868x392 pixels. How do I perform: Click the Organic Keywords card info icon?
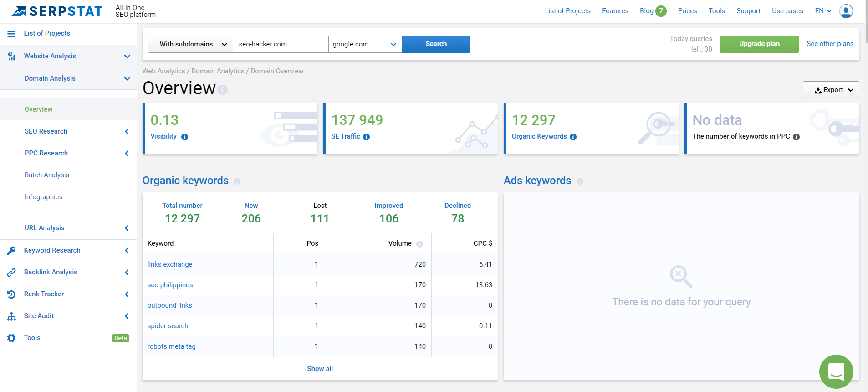(x=573, y=137)
